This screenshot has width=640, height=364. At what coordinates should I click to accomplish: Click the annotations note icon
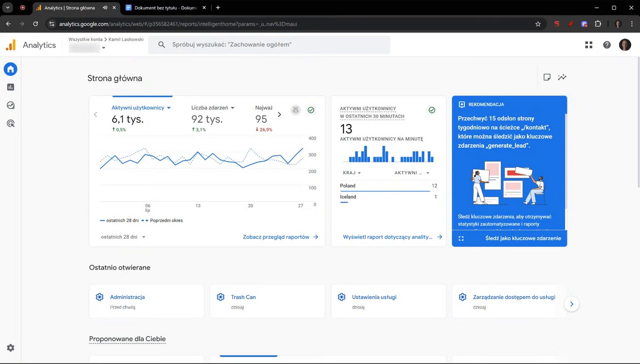pyautogui.click(x=547, y=77)
